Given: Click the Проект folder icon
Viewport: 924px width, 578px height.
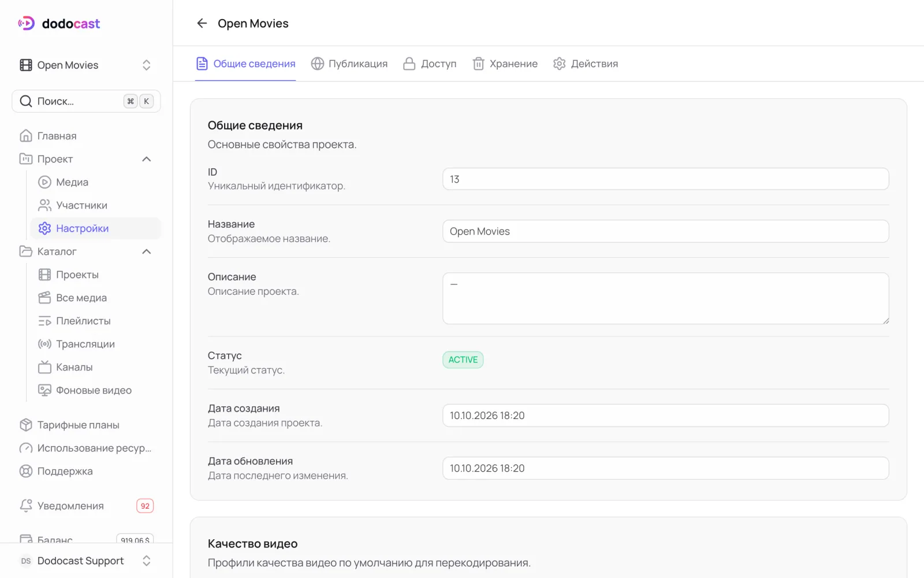Looking at the screenshot, I should pyautogui.click(x=26, y=159).
